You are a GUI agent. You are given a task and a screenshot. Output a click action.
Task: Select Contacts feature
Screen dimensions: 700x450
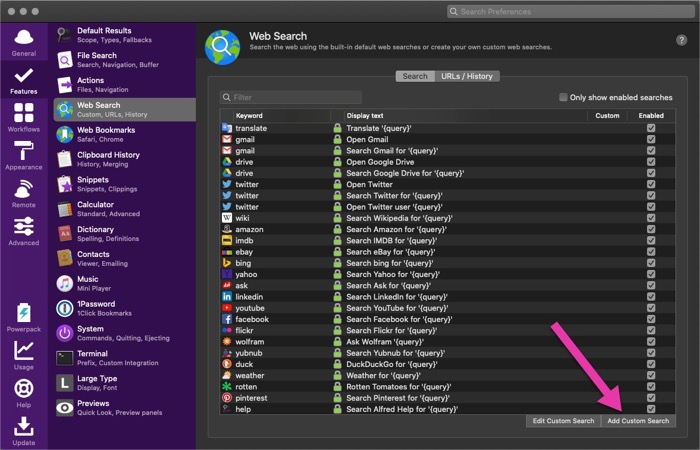(125, 258)
